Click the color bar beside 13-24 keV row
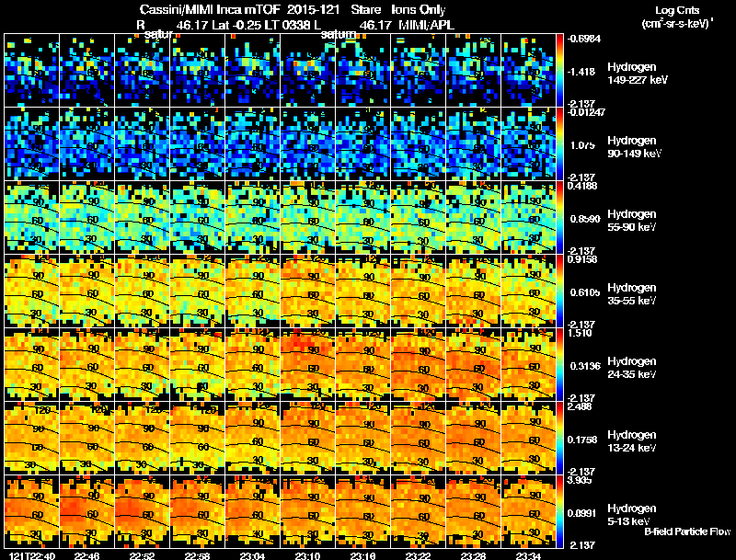Screen dimensions: 736x560 [559, 439]
